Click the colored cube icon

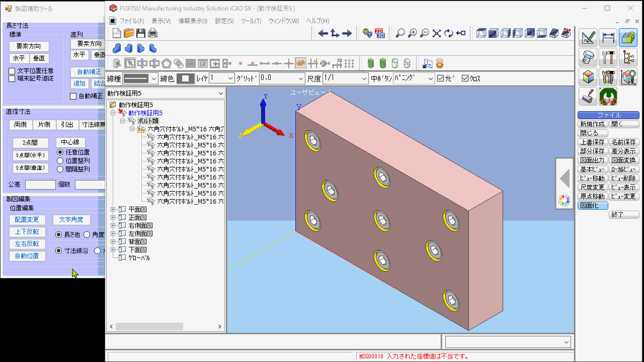588,77
